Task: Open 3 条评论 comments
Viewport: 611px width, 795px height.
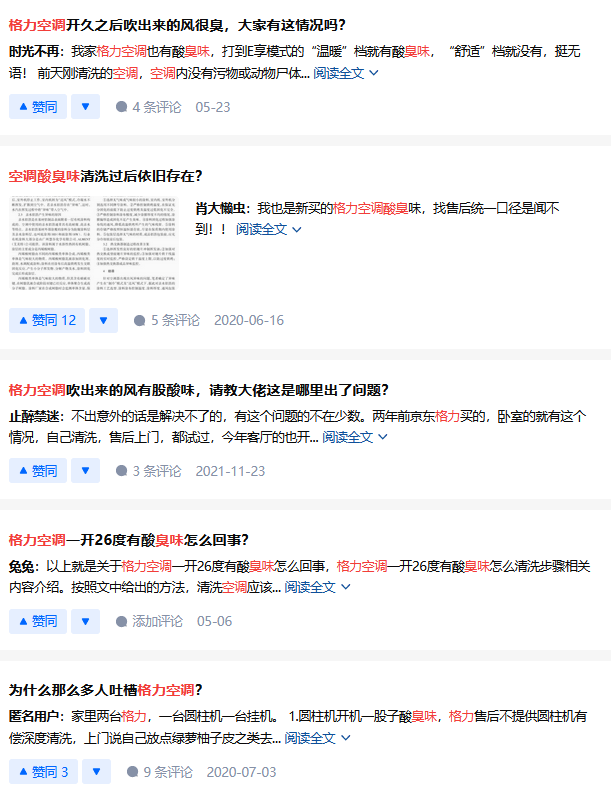Action: coord(149,471)
